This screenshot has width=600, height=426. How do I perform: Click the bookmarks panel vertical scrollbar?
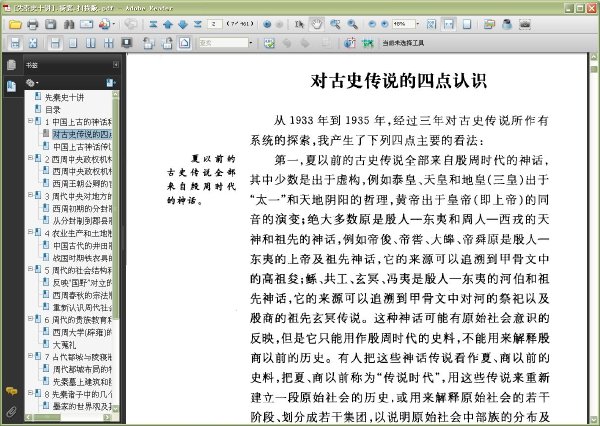[x=116, y=207]
